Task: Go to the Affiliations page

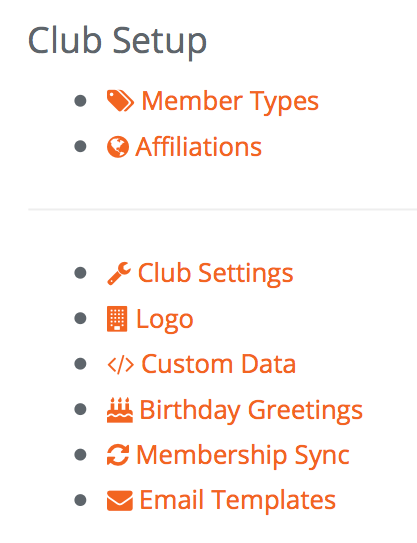Action: [198, 147]
